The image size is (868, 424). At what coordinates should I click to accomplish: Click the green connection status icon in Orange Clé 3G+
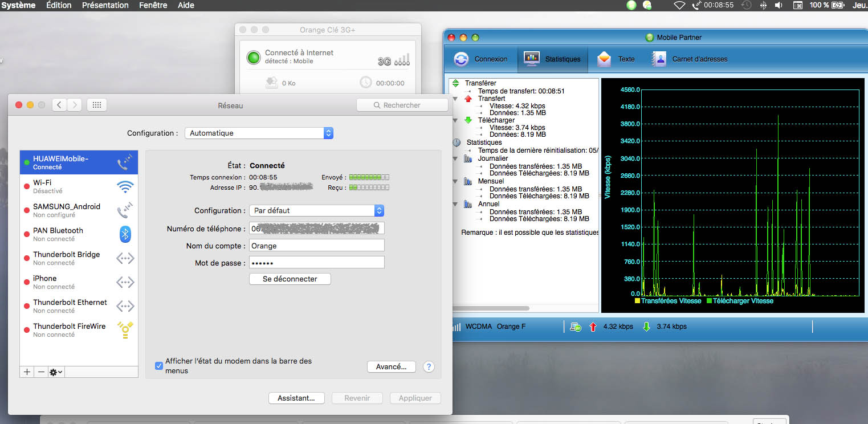253,57
